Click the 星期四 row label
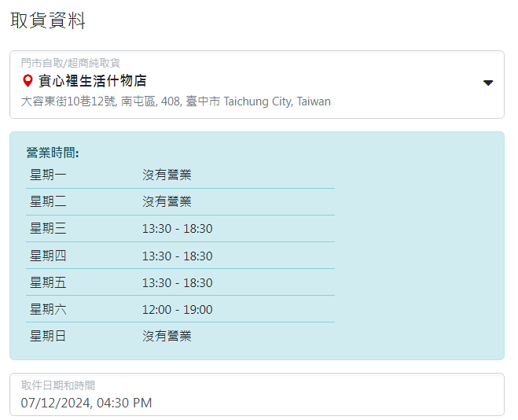This screenshot has width=518, height=420. pyautogui.click(x=48, y=256)
